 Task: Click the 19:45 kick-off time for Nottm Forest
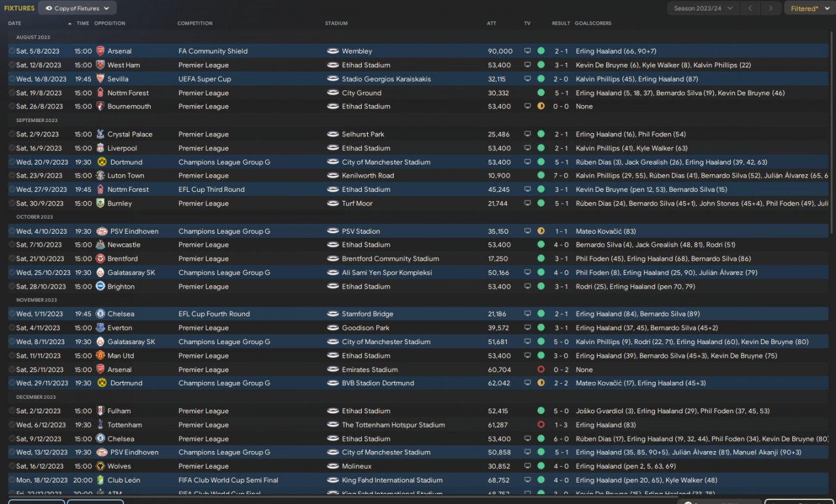point(83,189)
